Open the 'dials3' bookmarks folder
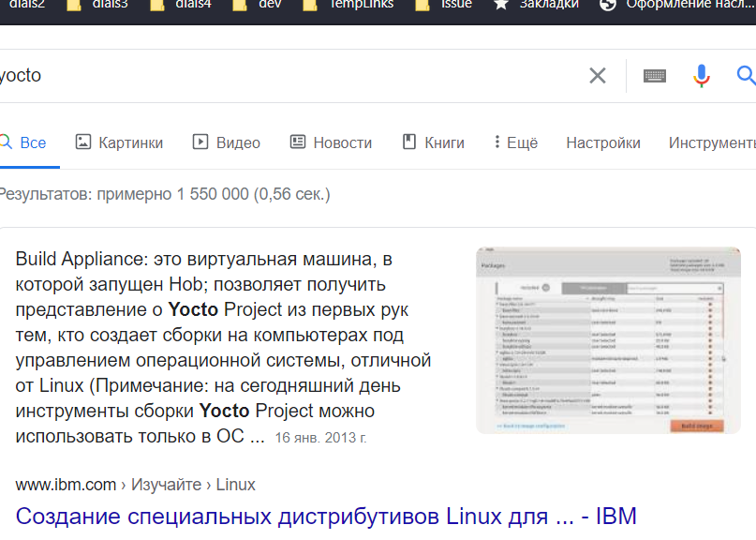Screen dimensions: 756x540 (96, 5)
